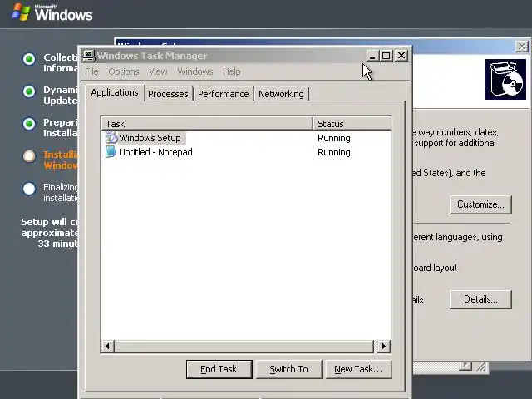Minimize the Windows Task Manager window
This screenshot has width=532, height=399.
372,56
